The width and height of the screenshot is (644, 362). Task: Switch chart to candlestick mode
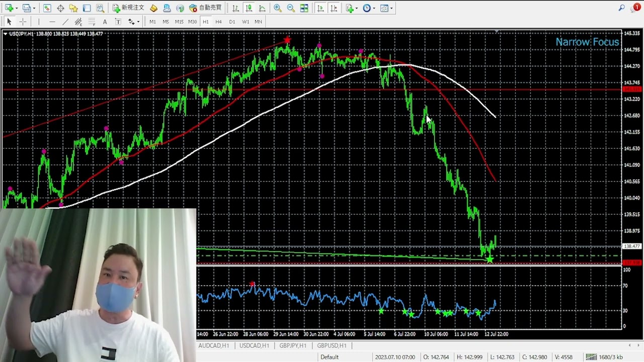pos(249,8)
